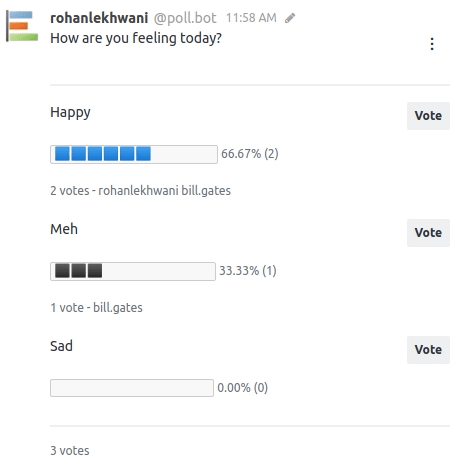Click the '1 vote - bill.gates' text
The image size is (468, 469).
tap(96, 308)
